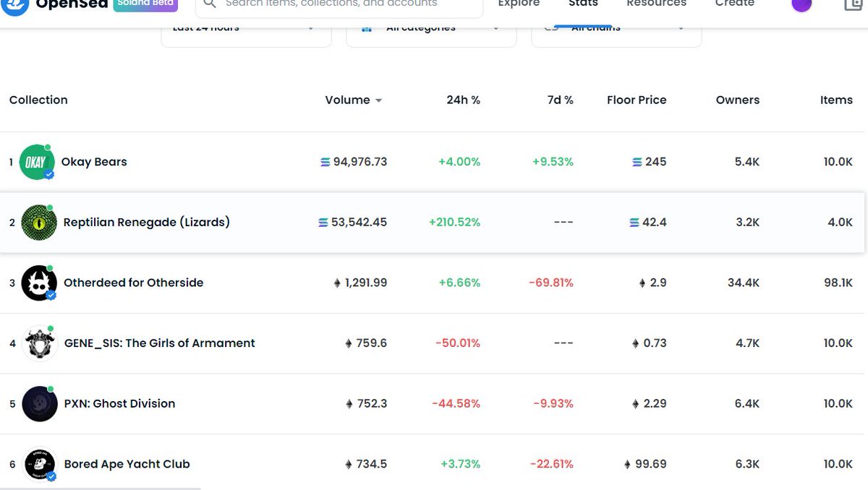Click the -22.61% 7d change value
This screenshot has height=490, width=868.
(552, 464)
